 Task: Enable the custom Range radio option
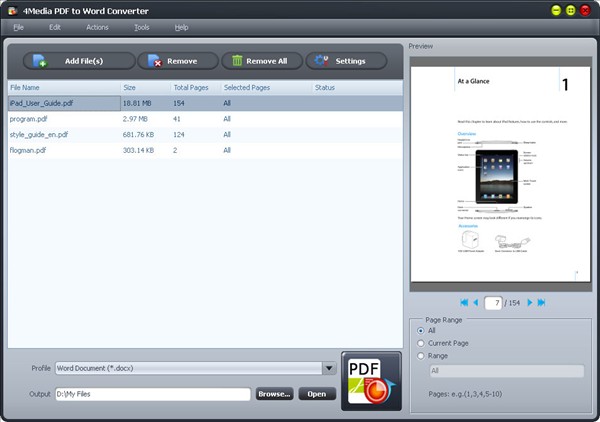coord(420,356)
